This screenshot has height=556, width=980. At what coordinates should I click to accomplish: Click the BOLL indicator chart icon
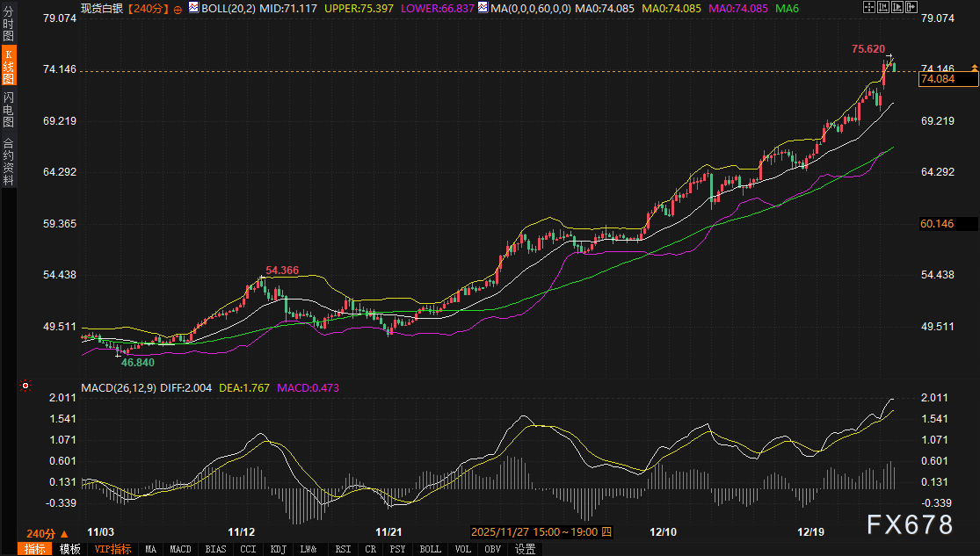tap(194, 8)
